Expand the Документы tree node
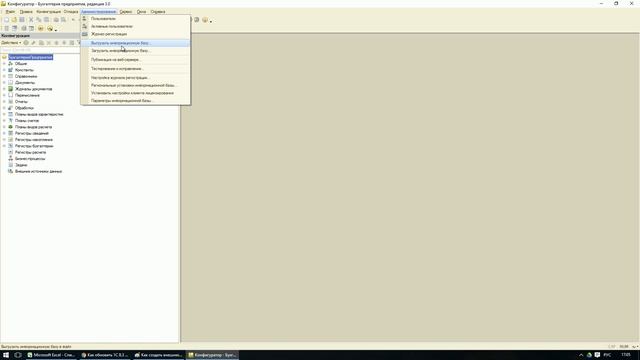 4,82
